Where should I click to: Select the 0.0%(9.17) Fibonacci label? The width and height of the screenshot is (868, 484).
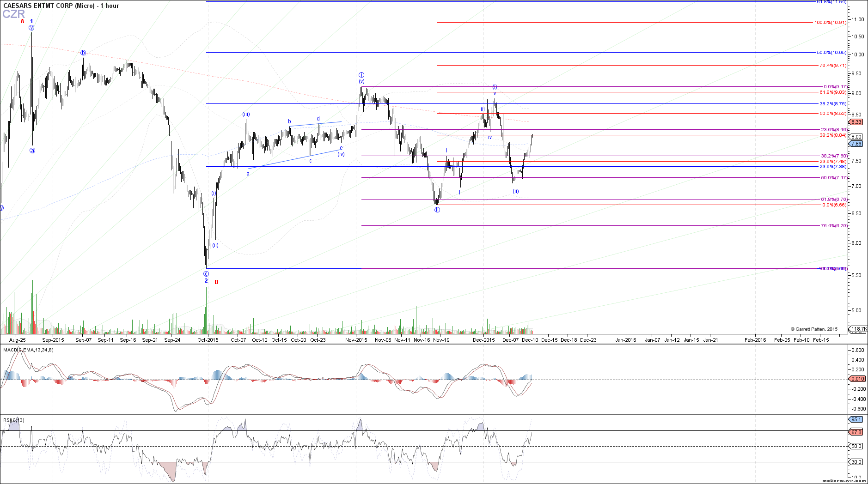835,87
